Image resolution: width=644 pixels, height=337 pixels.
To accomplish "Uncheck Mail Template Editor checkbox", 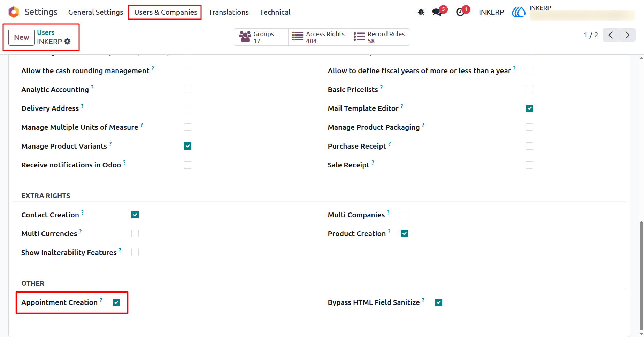I will click(529, 108).
